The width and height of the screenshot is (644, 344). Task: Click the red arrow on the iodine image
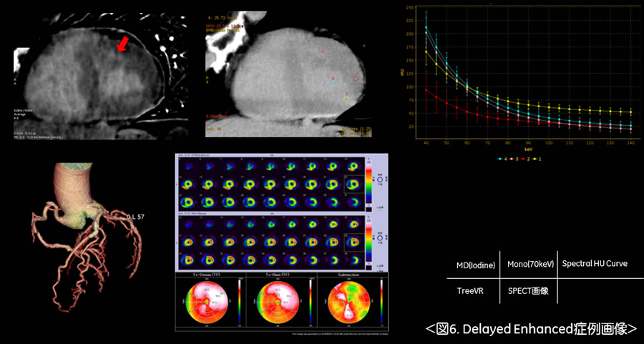point(122,44)
